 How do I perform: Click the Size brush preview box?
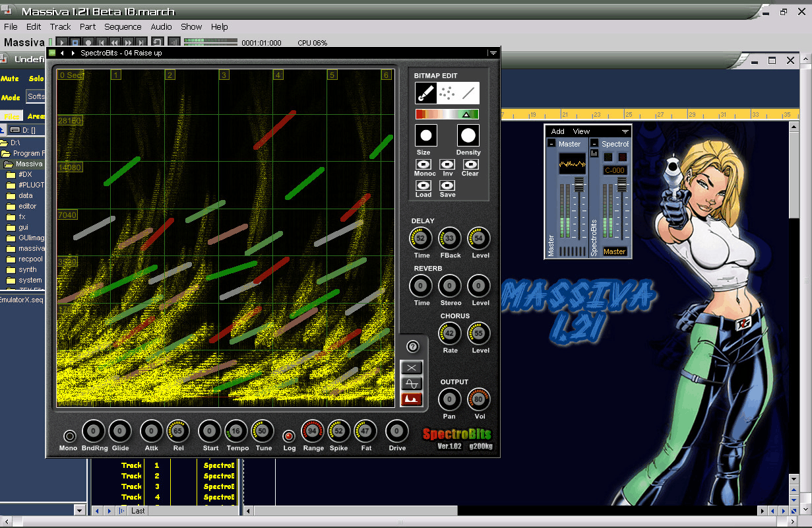pyautogui.click(x=425, y=135)
